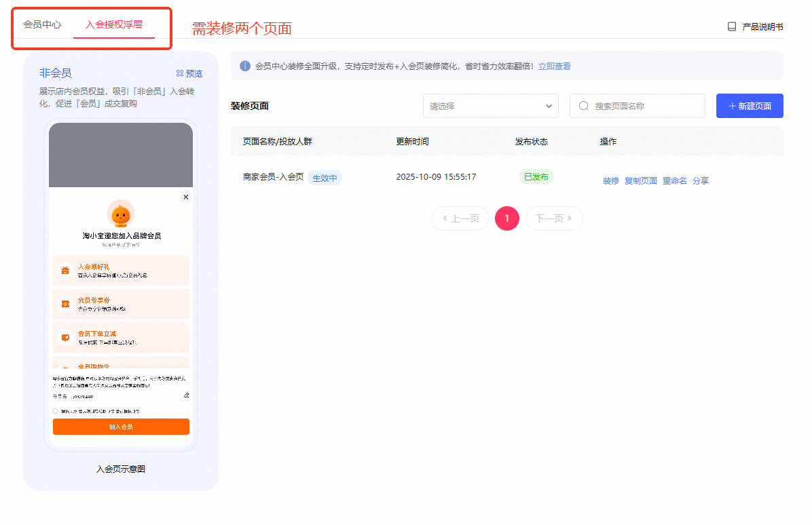Click the 装修页面 section heading
Screen dimensions: 812x525
click(250, 106)
